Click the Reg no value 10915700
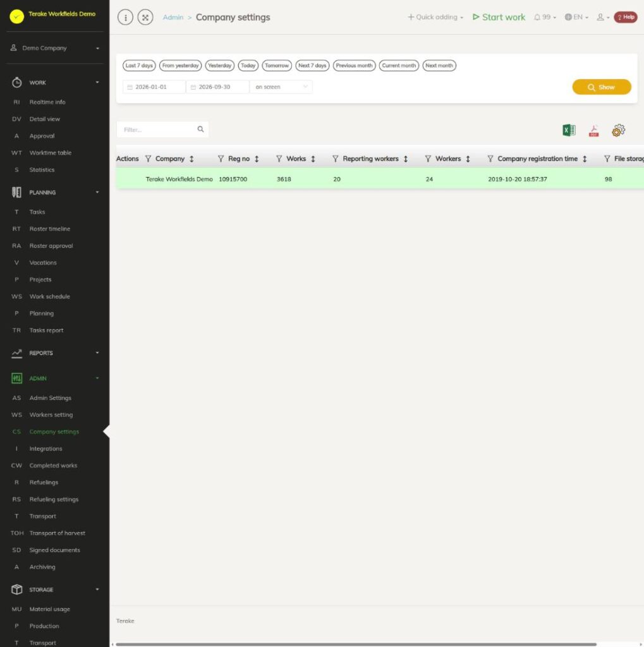Screen dimensions: 644x647 click(233, 179)
